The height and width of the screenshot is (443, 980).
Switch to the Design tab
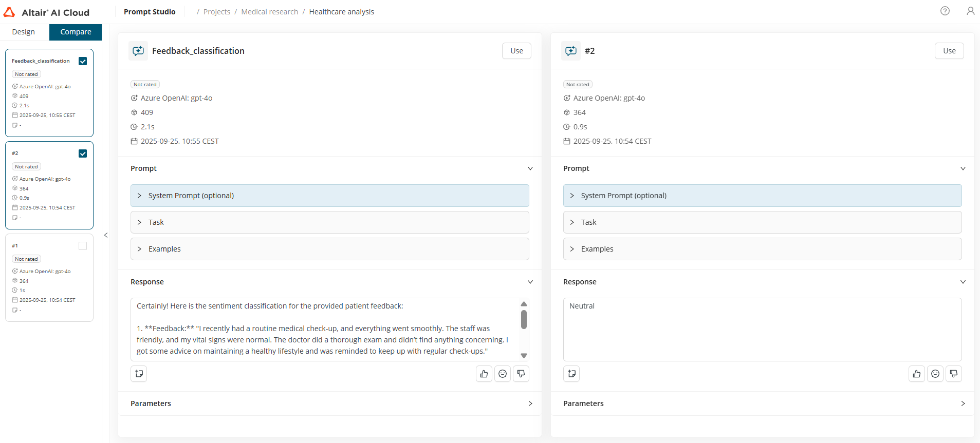pyautogui.click(x=24, y=32)
